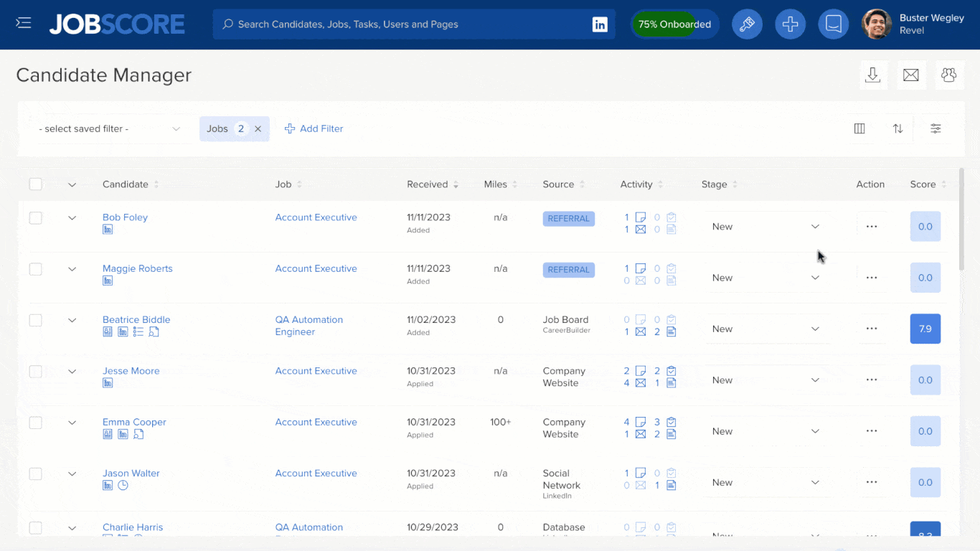Click the sort arrows icon
Screen dimensions: 980x551
point(897,128)
